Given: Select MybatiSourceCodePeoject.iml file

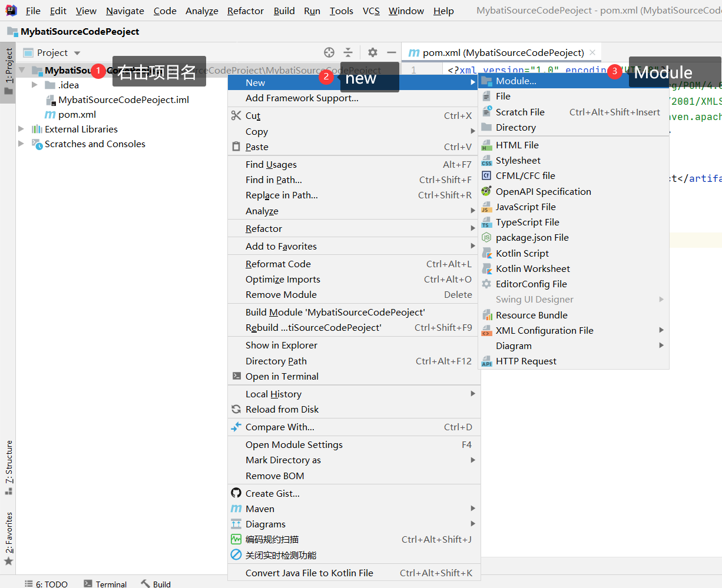Looking at the screenshot, I should coord(124,100).
